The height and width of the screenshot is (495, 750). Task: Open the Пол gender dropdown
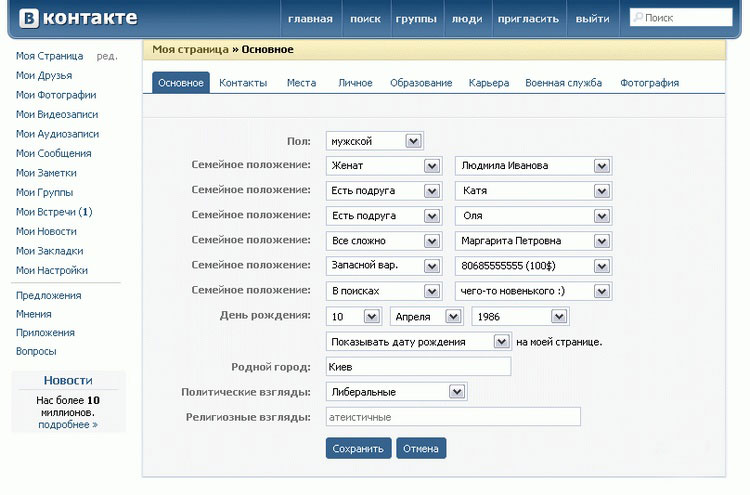click(413, 142)
